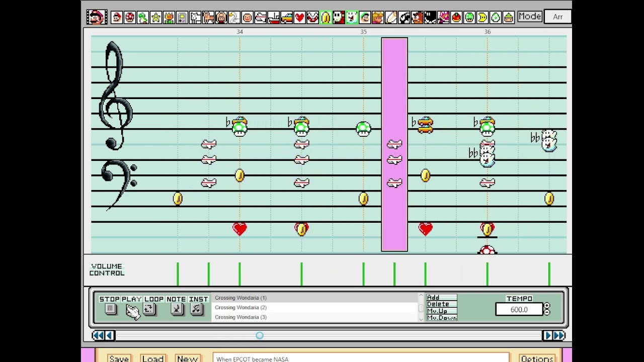Select the red mushroom instrument
Image resolution: width=644 pixels, height=362 pixels.
point(130,18)
